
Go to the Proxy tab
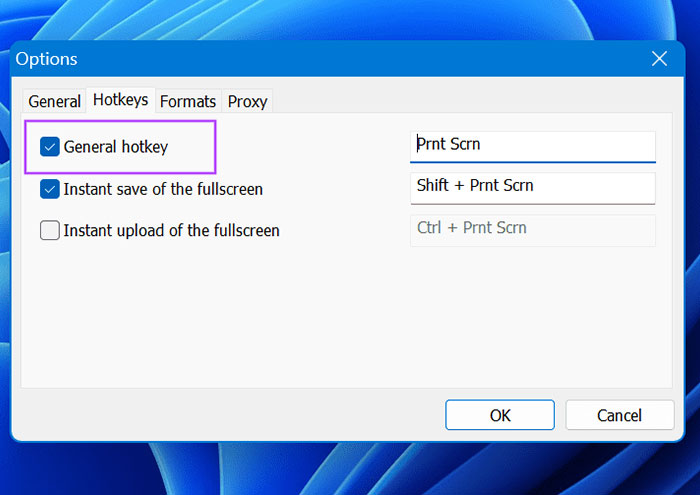(247, 101)
